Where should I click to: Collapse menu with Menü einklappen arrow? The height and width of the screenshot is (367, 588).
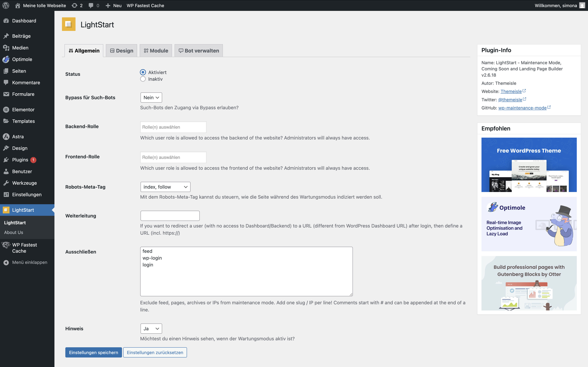6,262
